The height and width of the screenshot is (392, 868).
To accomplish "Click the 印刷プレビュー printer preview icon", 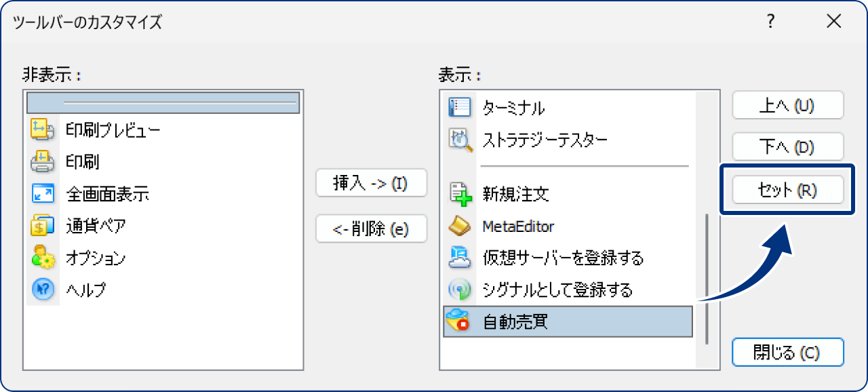I will pyautogui.click(x=42, y=130).
